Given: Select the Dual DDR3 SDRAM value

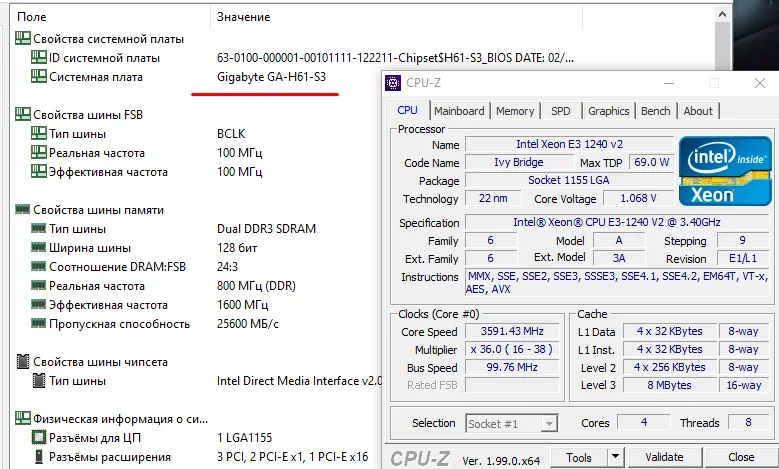Looking at the screenshot, I should (266, 229).
